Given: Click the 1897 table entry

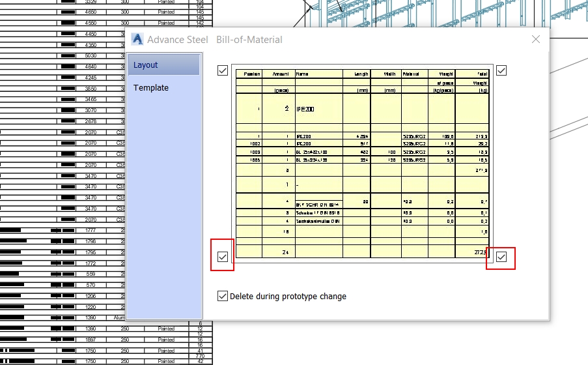Looking at the screenshot, I should [x=91, y=340].
